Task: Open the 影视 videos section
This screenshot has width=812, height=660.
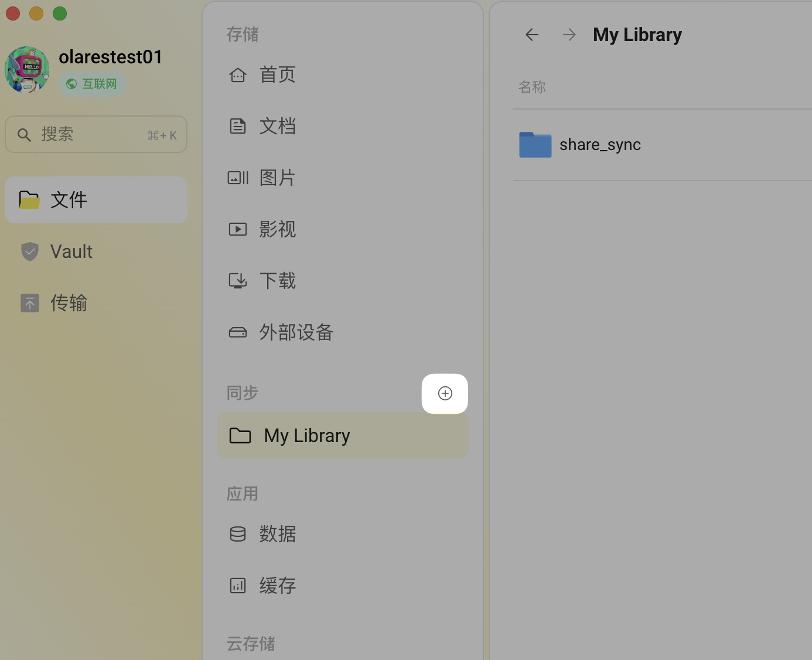Action: [277, 229]
